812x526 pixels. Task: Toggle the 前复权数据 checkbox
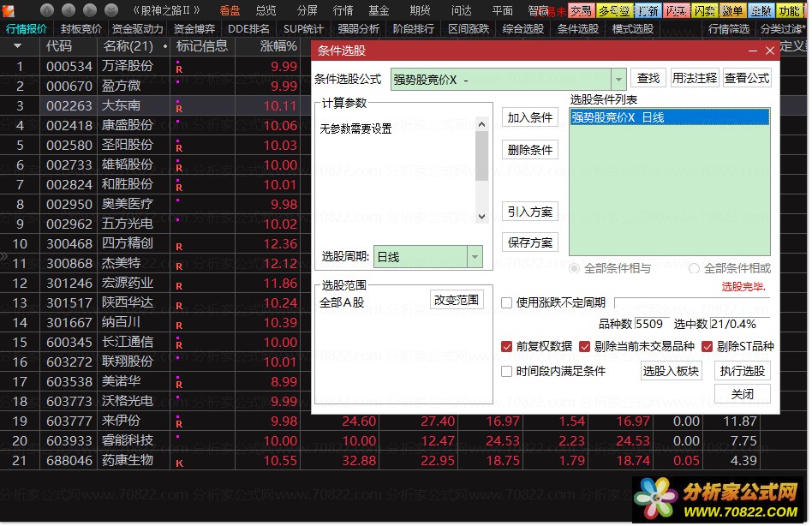click(x=507, y=347)
